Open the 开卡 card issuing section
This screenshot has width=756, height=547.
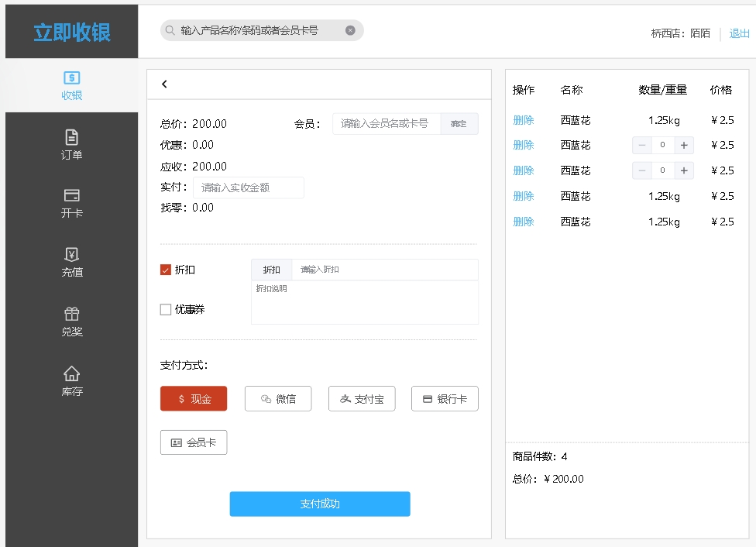71,204
